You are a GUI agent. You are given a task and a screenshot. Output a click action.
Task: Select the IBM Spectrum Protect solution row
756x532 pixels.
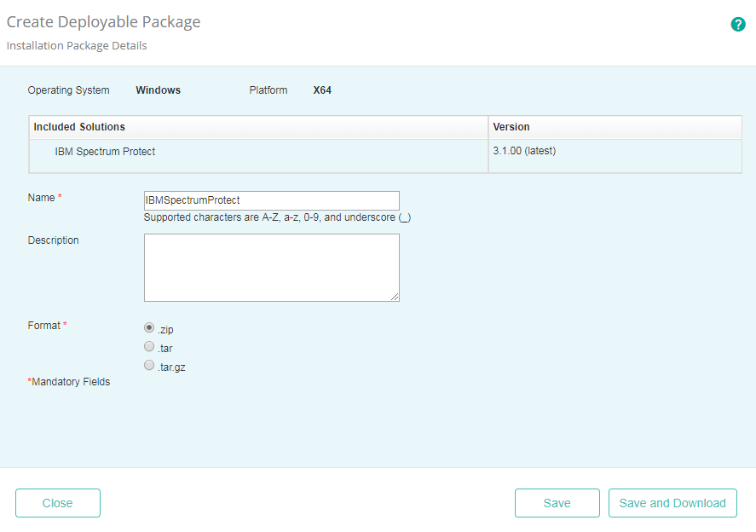coord(106,152)
